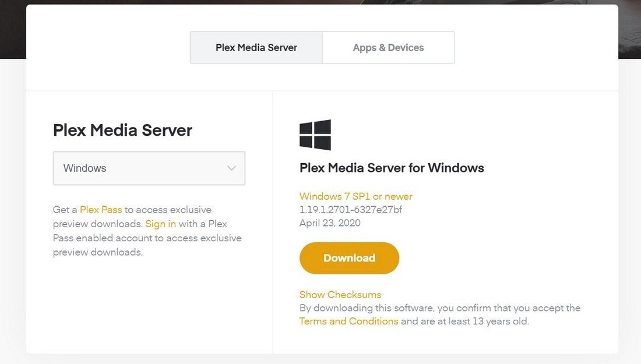
Task: Follow the Sign in link
Action: coord(161,224)
